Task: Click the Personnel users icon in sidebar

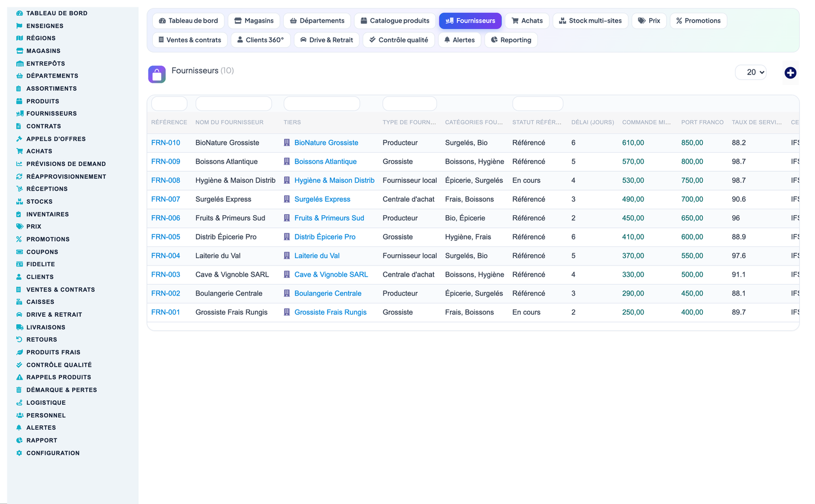Action: 20,415
